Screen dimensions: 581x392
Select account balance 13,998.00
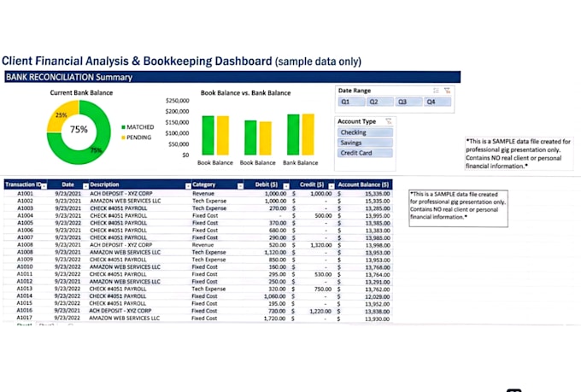point(378,245)
